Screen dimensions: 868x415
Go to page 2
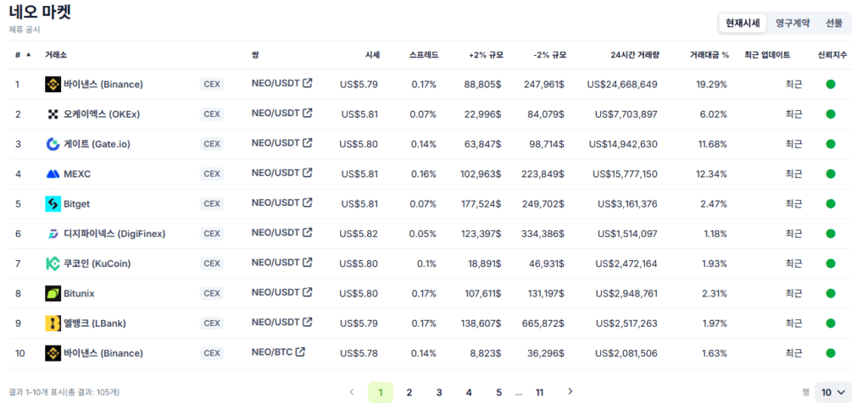point(409,392)
